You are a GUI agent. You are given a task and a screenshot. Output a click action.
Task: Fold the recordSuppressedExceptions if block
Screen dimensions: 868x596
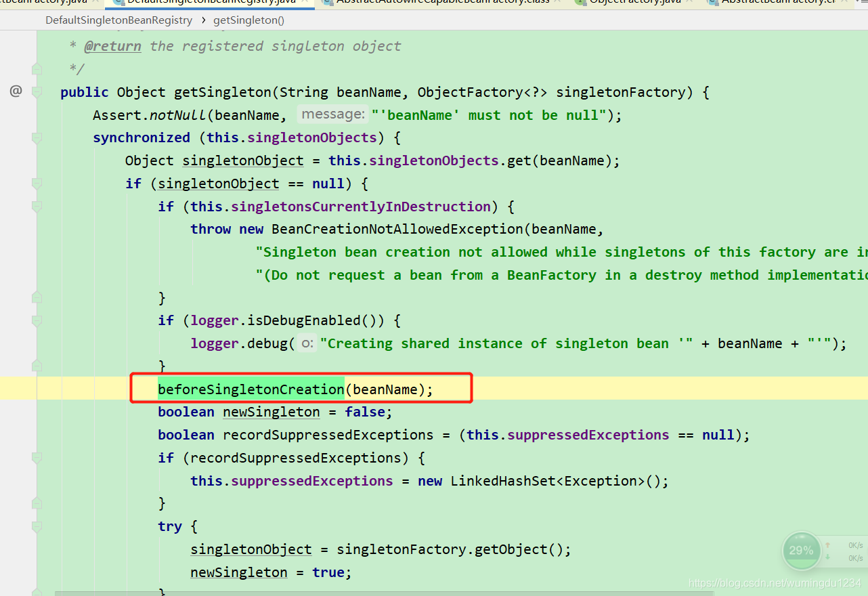[x=37, y=458]
